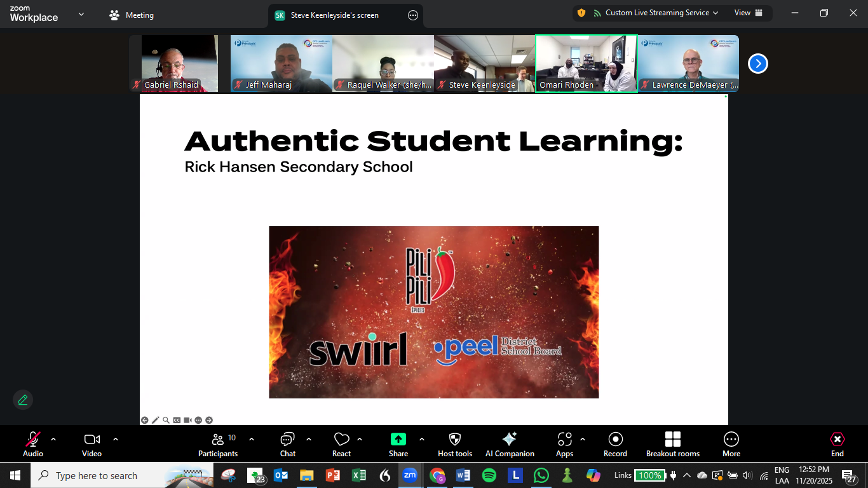Expand the audio options arrow
The image size is (868, 488).
point(53,439)
